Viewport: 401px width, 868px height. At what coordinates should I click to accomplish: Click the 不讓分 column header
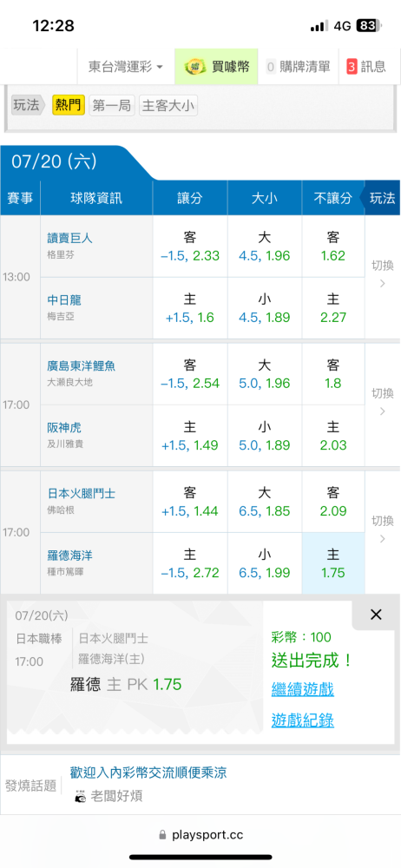click(332, 198)
